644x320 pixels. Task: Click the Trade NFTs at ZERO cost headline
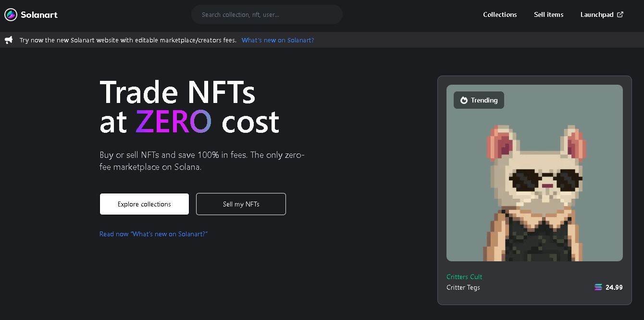click(189, 107)
